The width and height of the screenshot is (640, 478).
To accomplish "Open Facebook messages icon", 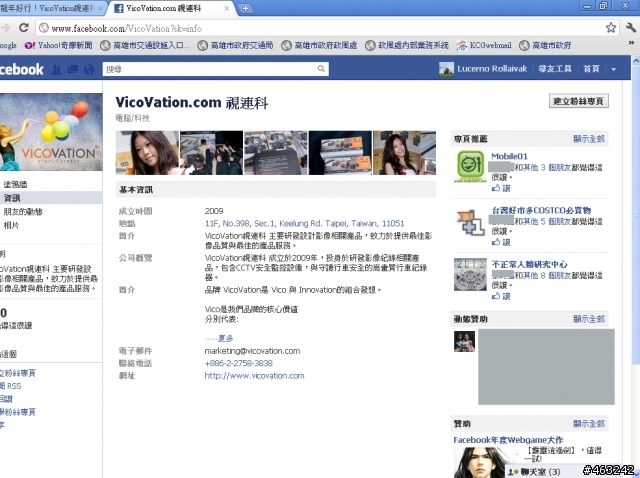I will click(x=73, y=69).
